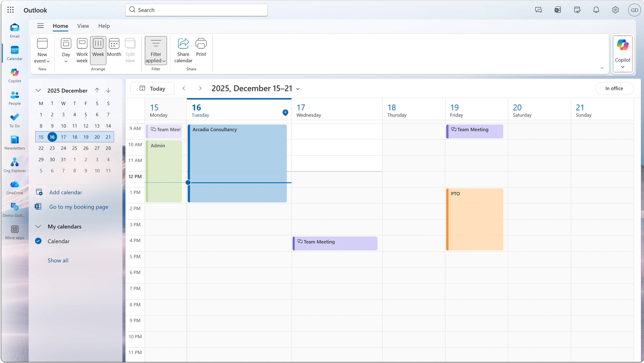644x363 pixels.
Task: Click Share calendar in the ribbon
Action: [183, 50]
